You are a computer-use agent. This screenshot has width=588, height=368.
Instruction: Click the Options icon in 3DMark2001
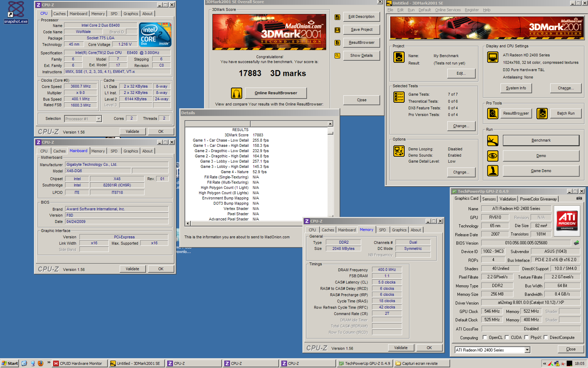399,151
